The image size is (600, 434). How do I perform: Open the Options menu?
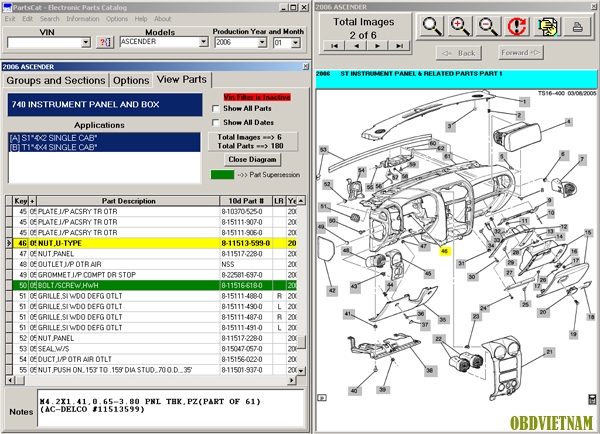click(x=117, y=19)
